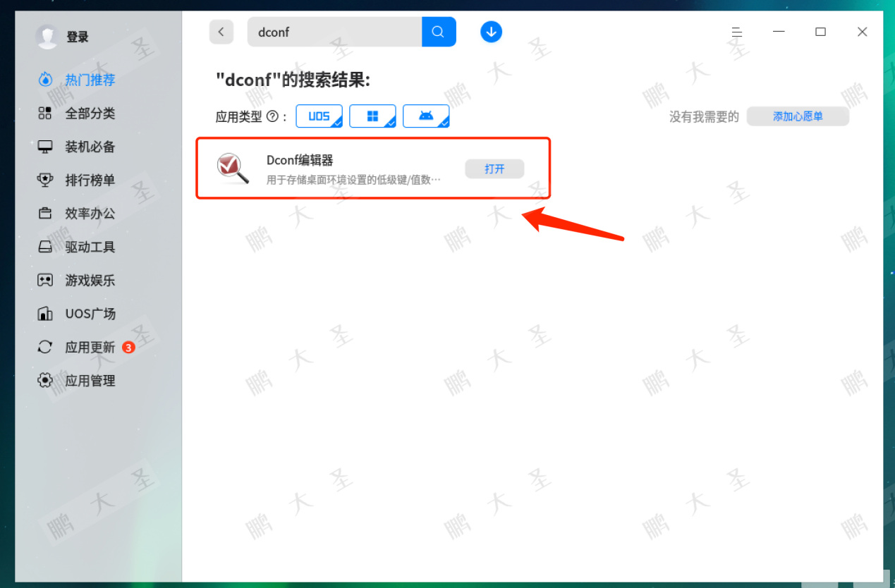Toggle the Windows app type filter
Screen dimensions: 895x588
click(373, 116)
